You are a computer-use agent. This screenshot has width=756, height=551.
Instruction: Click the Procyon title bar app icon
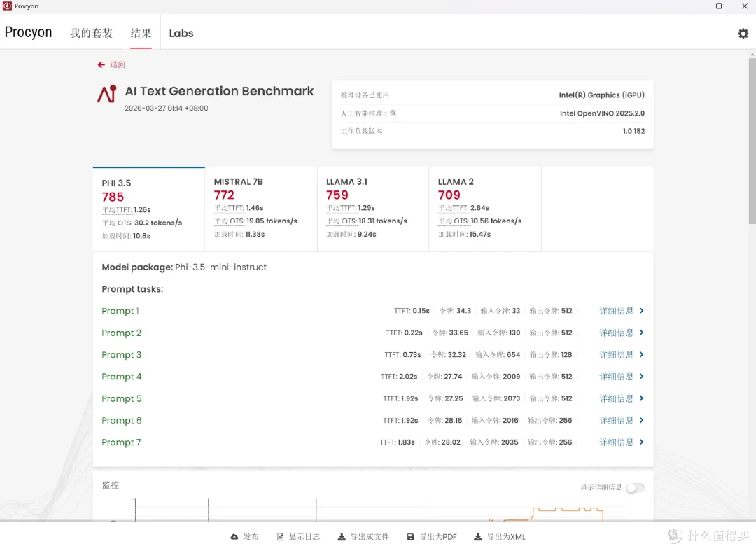pos(7,6)
